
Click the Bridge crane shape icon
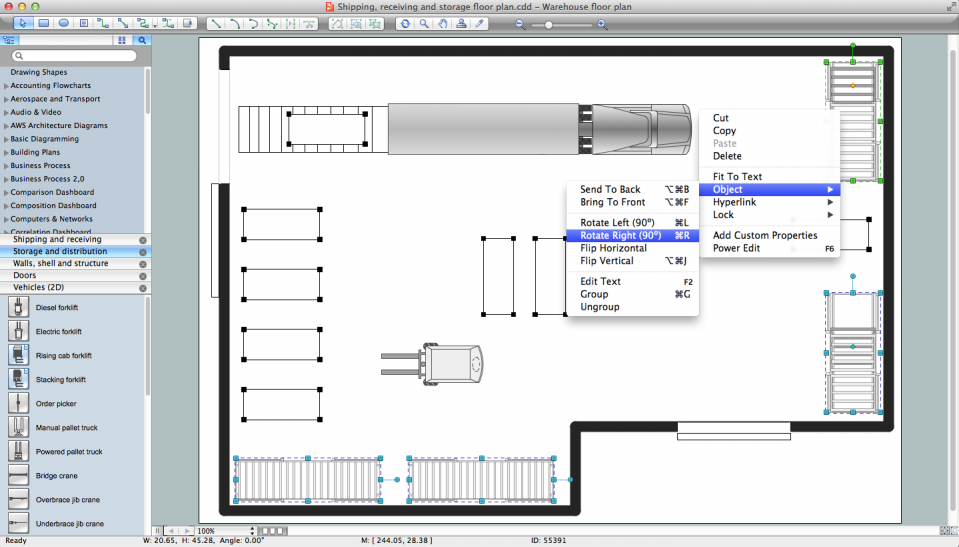(x=18, y=476)
